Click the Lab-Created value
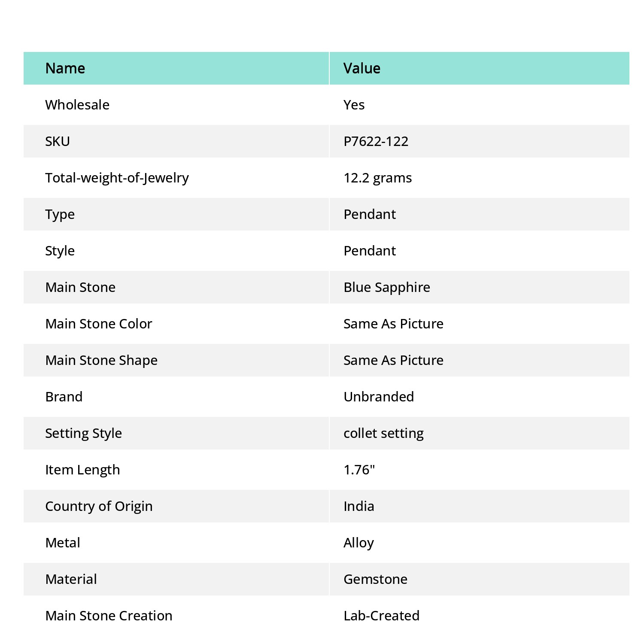 point(382,616)
